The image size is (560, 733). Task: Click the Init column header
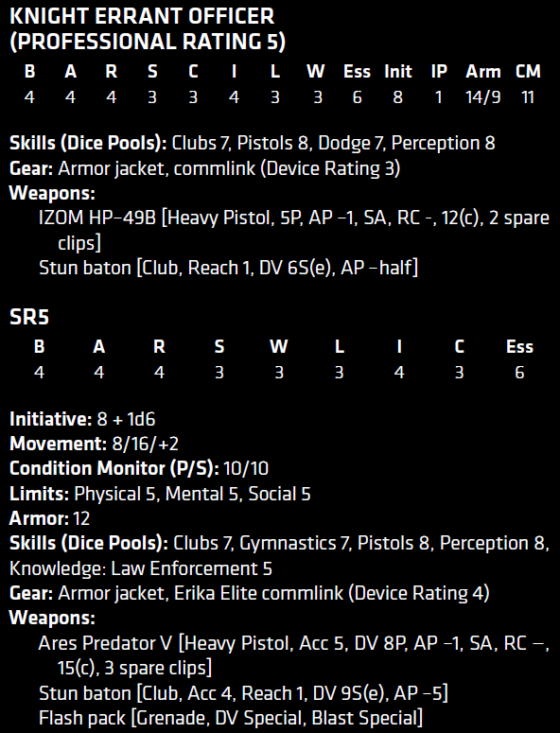point(398,72)
